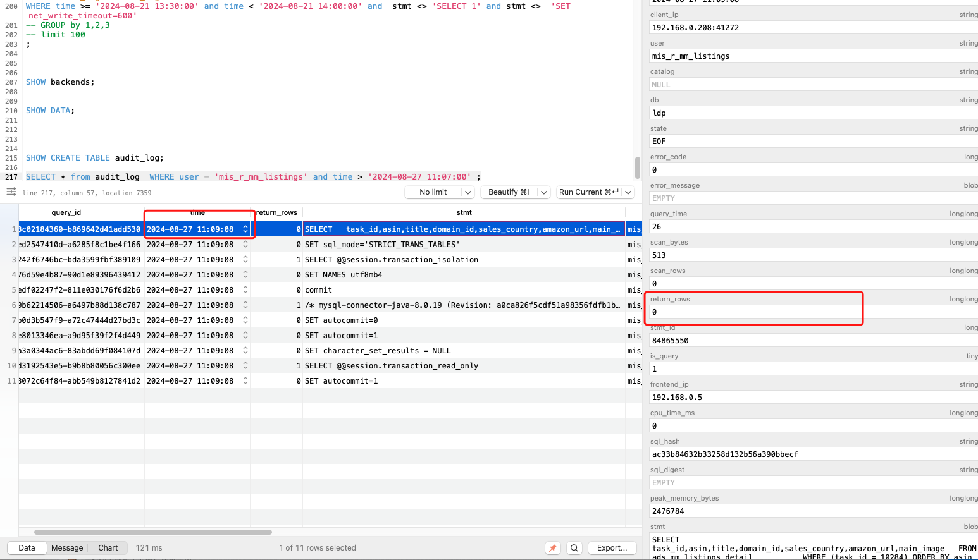Click the pin results icon

point(553,548)
